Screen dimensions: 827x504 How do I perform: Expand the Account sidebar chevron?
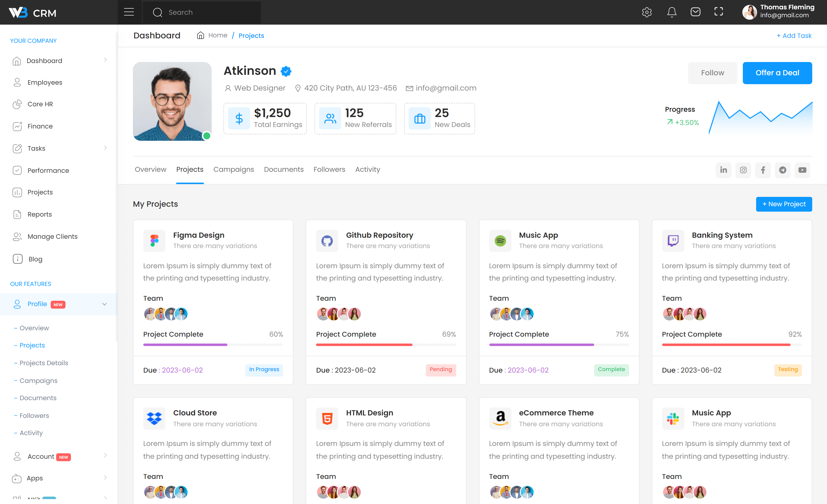pos(105,455)
